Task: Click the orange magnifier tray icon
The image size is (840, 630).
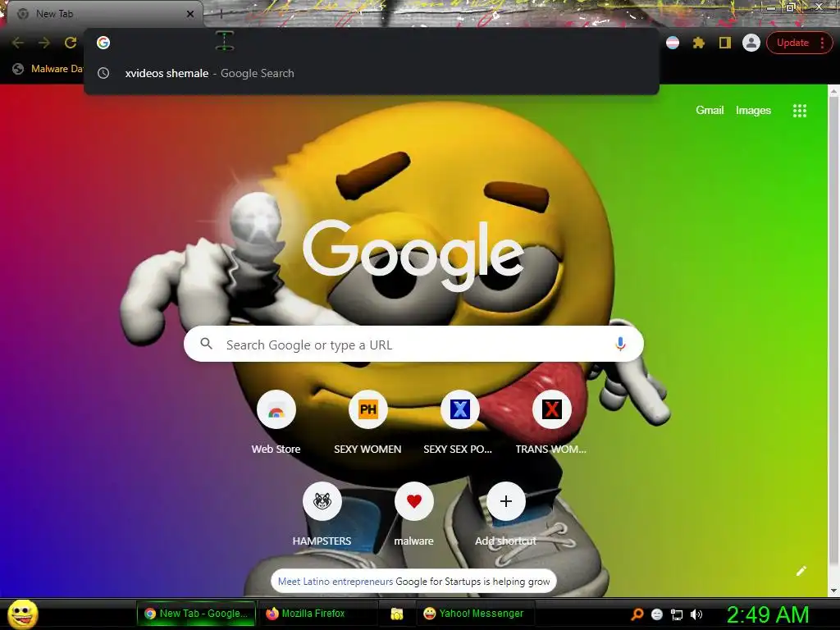Action: point(637,614)
